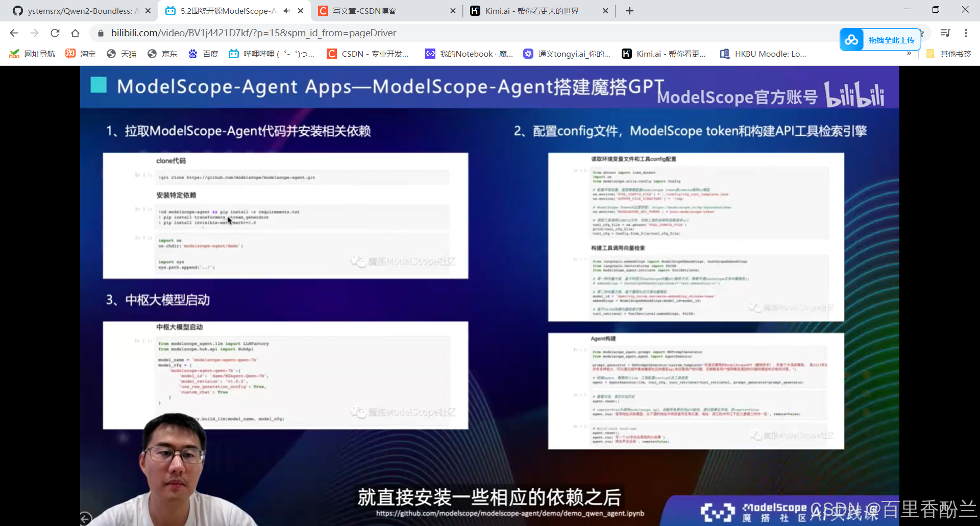Close the Kimi.ai tab
Image resolution: width=980 pixels, height=526 pixels.
point(605,11)
